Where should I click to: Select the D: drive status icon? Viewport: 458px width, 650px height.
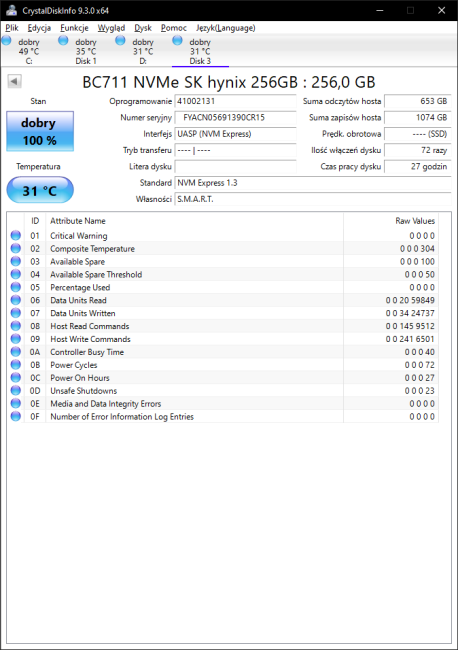120,41
